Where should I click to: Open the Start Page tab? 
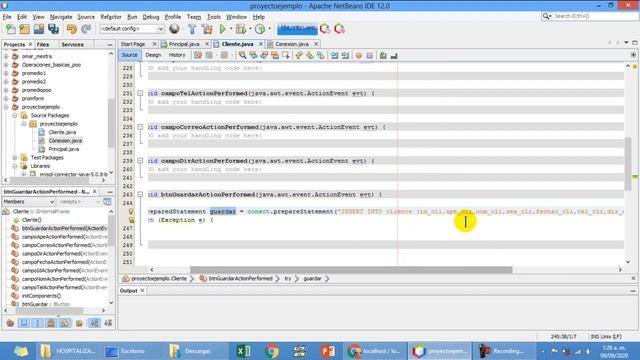click(133, 44)
